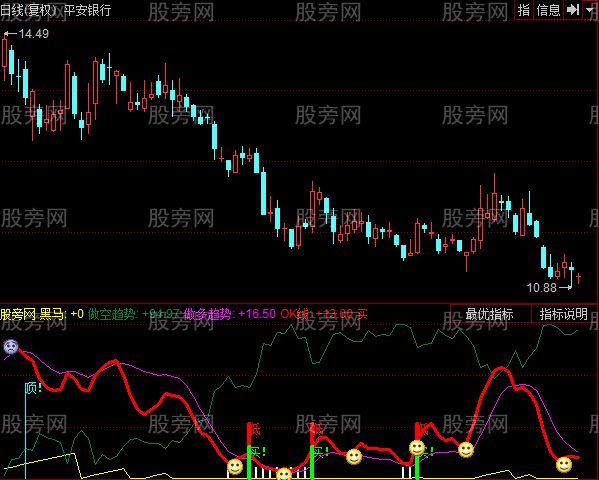Click the 做多趋势 legend label
The height and width of the screenshot is (480, 599).
tap(207, 314)
